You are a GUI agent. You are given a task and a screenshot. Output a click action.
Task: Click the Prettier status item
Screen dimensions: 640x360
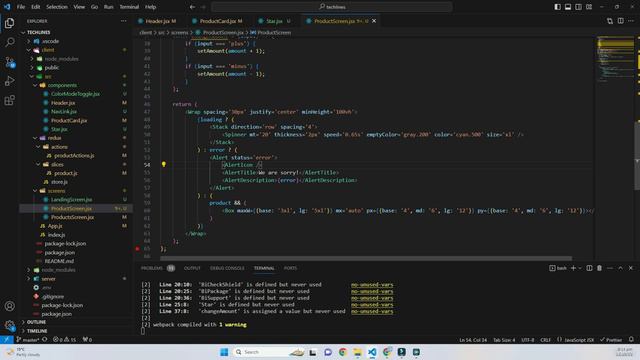pyautogui.click(x=611, y=340)
